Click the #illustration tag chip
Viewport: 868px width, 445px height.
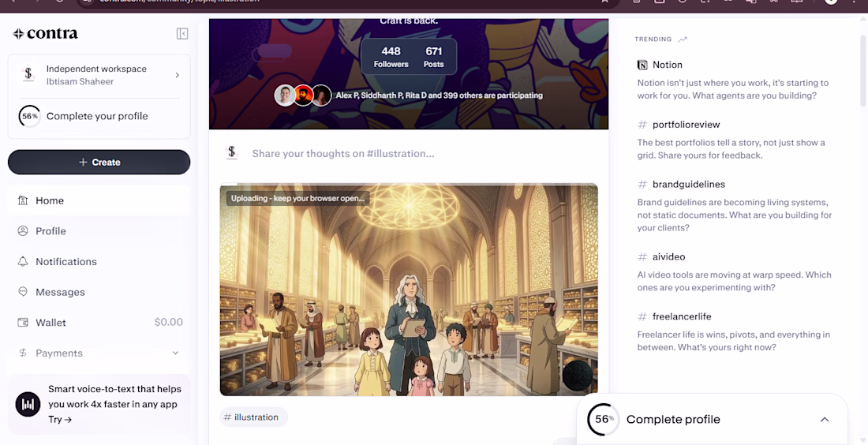(253, 417)
